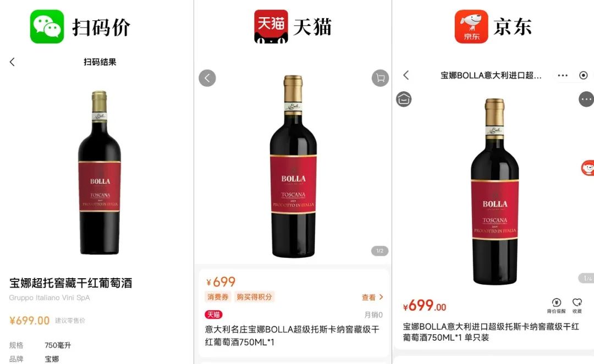The height and width of the screenshot is (364, 594).
Task: Open the Tmall shopping cart icon
Action: pyautogui.click(x=380, y=78)
